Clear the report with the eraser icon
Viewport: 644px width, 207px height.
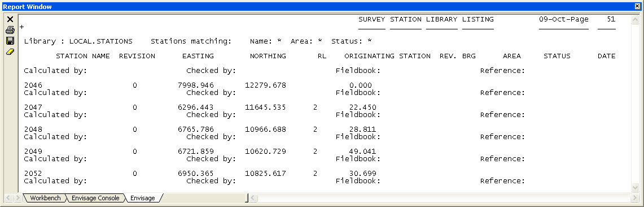tap(10, 51)
